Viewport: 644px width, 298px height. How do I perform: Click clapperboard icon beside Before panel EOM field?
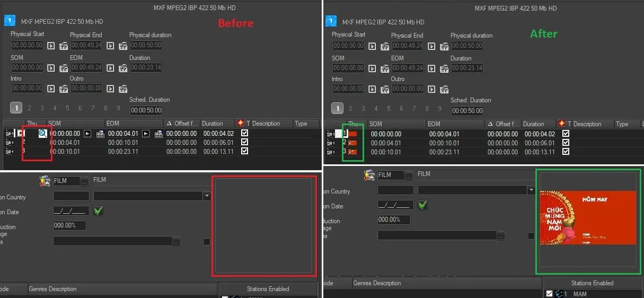[x=123, y=68]
